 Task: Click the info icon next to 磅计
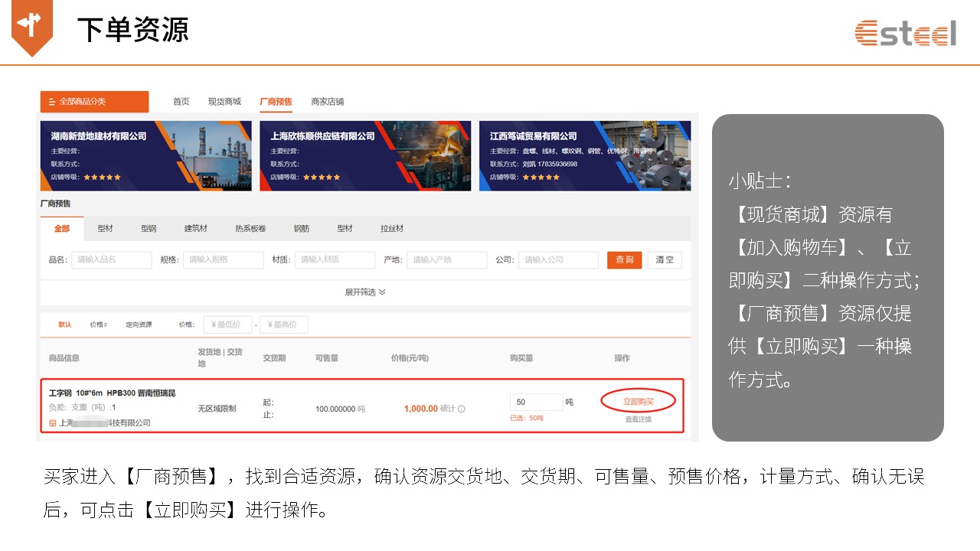click(462, 409)
